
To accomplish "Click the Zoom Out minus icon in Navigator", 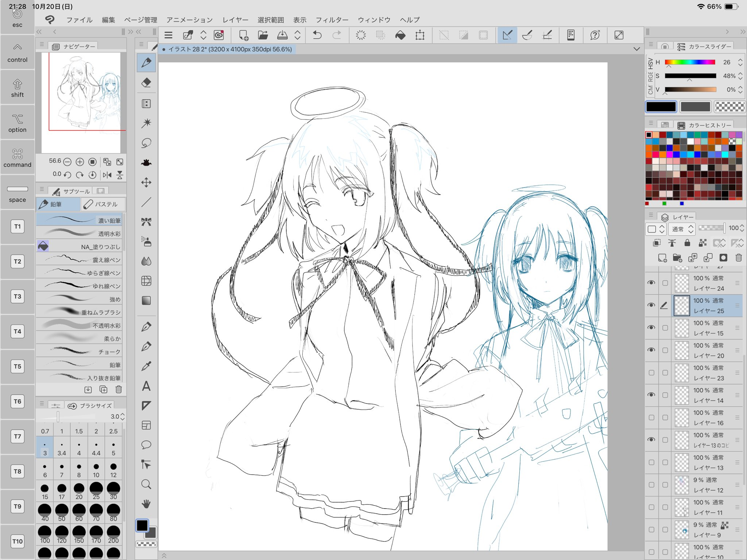I will [67, 162].
